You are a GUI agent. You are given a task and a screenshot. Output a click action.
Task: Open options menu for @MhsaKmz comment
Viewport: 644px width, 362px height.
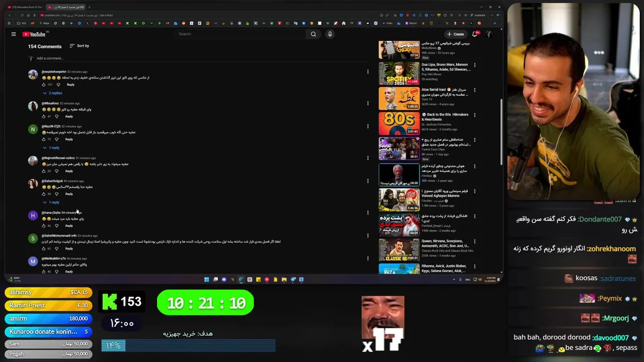(368, 104)
